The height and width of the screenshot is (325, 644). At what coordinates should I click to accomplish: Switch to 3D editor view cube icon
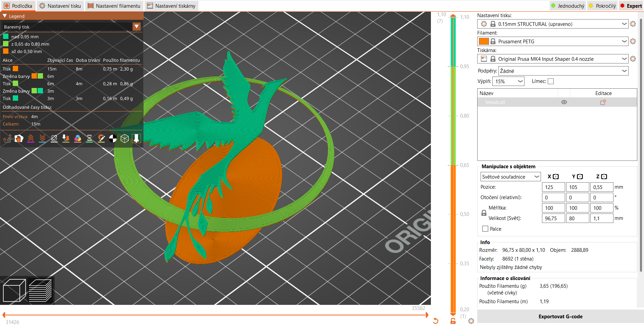click(x=14, y=290)
